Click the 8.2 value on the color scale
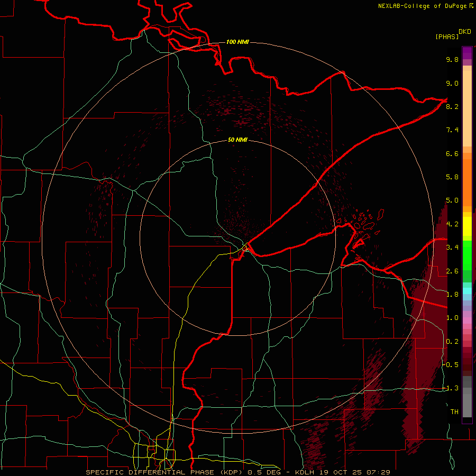 [452, 106]
